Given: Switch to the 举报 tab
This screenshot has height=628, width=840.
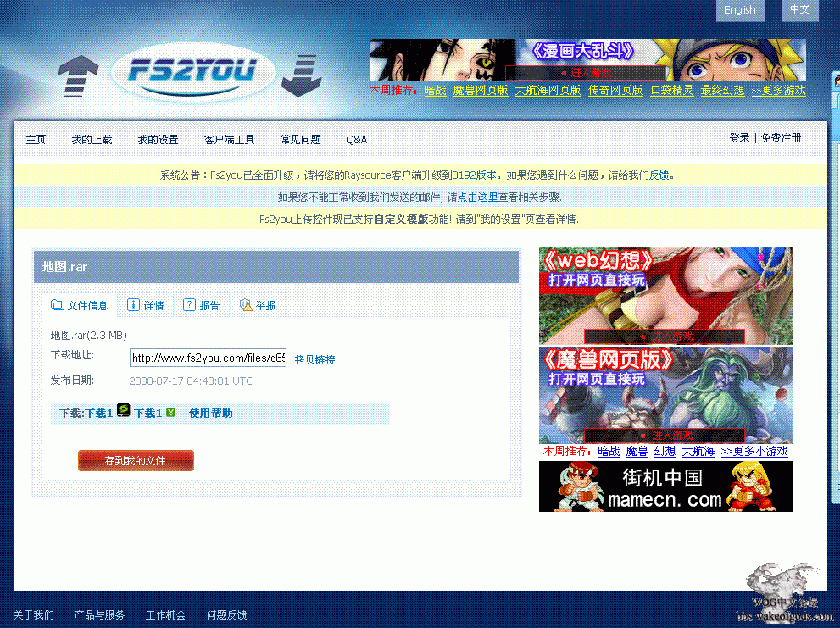Looking at the screenshot, I should pos(258,305).
